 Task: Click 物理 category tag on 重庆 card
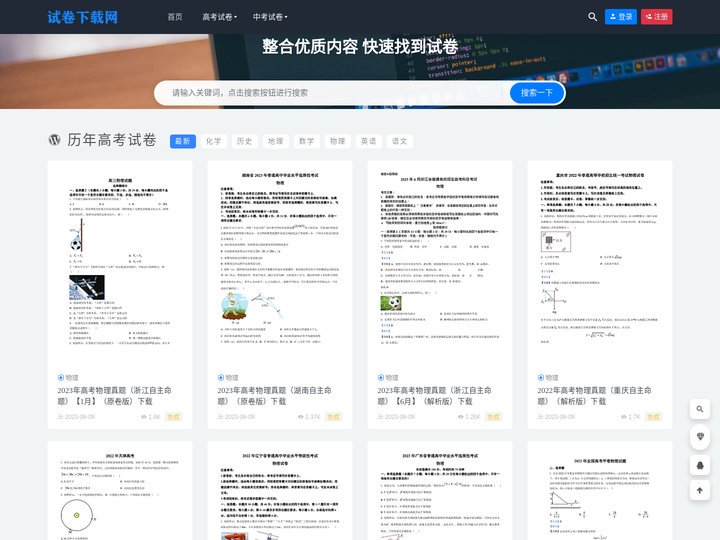(x=548, y=377)
